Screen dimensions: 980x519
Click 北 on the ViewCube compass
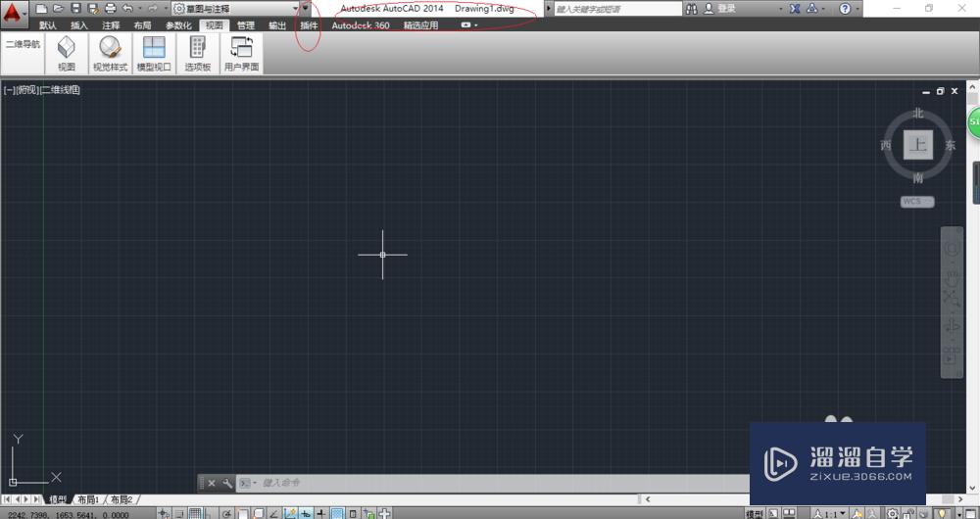[x=917, y=113]
